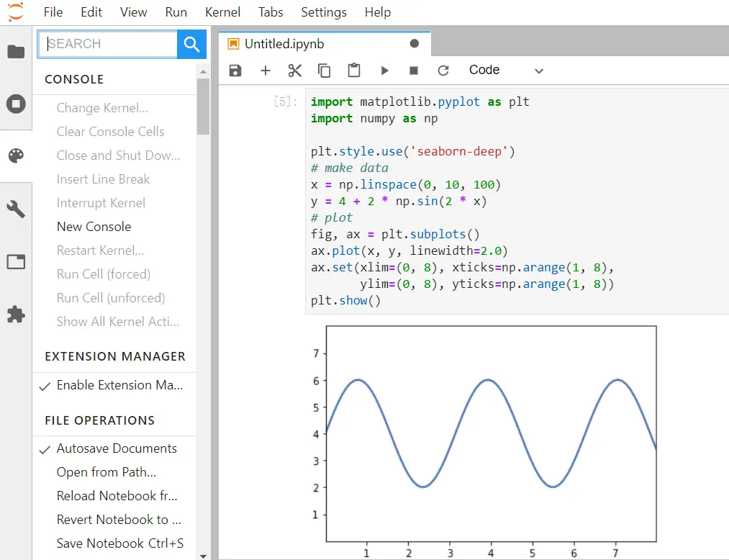Run the selected cell play icon

(384, 71)
